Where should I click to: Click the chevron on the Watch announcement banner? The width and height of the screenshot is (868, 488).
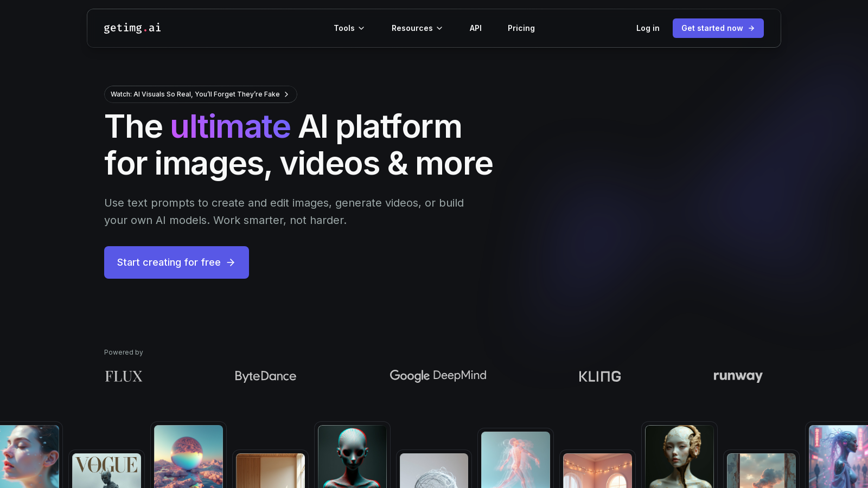286,94
